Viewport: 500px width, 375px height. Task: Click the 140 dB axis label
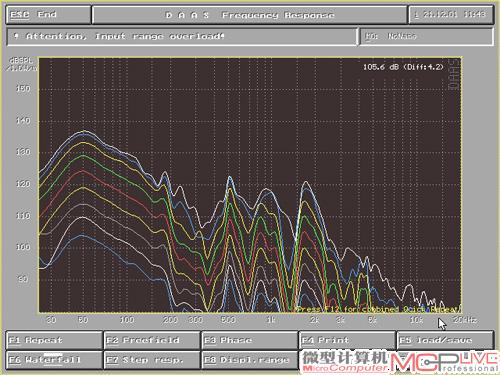(23, 120)
